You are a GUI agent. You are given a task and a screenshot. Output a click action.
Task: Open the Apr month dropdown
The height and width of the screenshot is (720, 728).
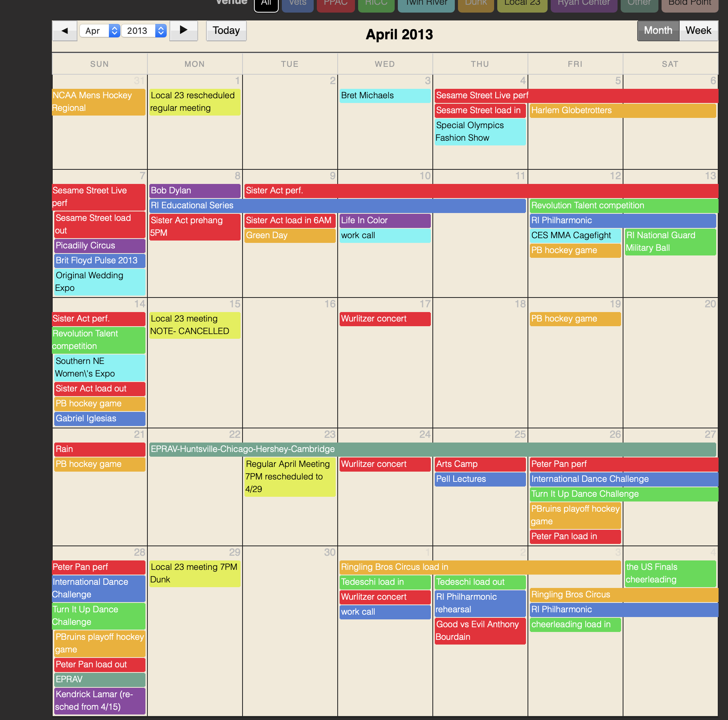(99, 31)
